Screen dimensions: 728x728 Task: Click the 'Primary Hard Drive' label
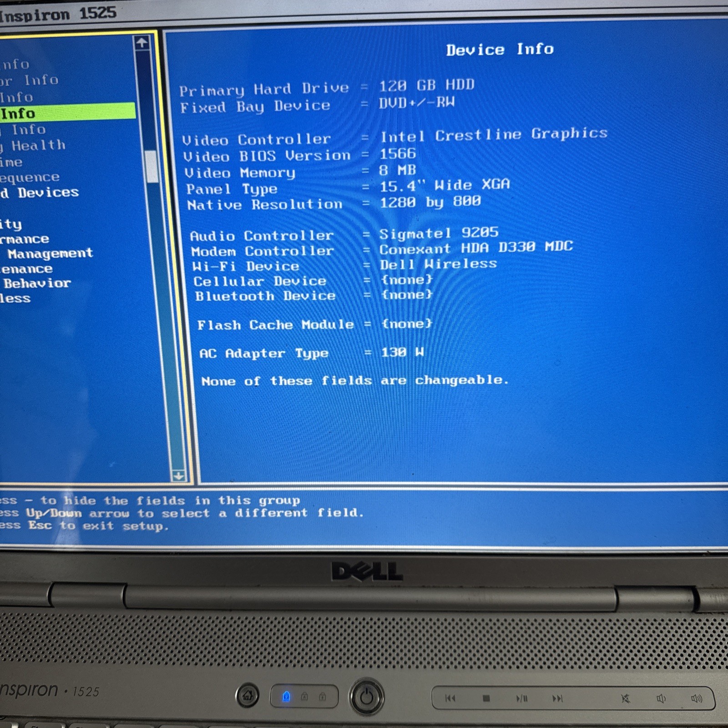click(264, 89)
